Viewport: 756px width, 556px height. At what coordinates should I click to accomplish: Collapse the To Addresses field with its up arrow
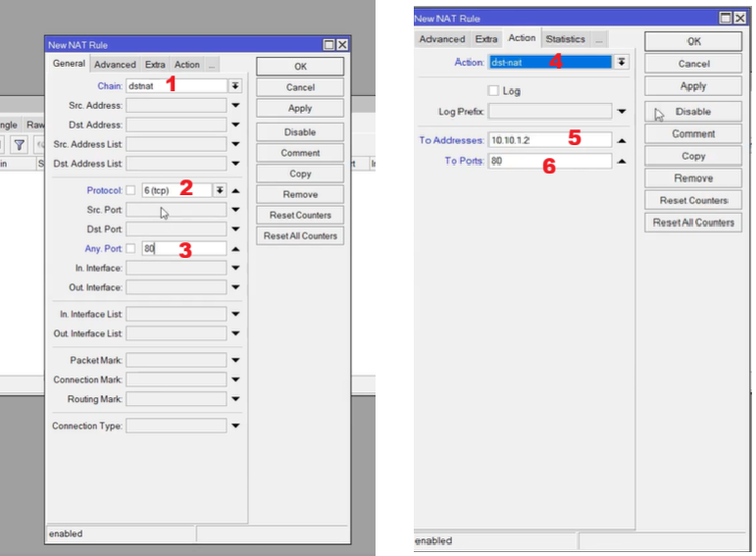click(622, 140)
